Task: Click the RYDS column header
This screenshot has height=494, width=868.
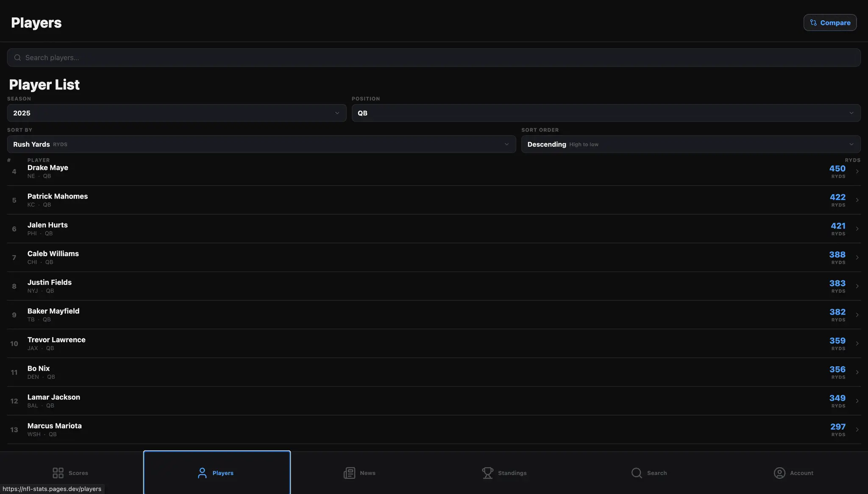Action: coord(853,160)
